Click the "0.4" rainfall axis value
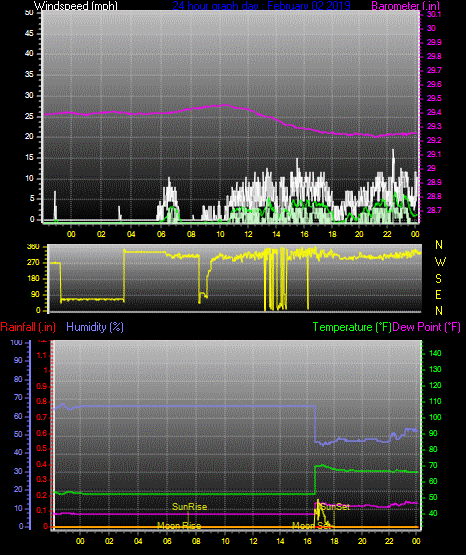 (42, 464)
